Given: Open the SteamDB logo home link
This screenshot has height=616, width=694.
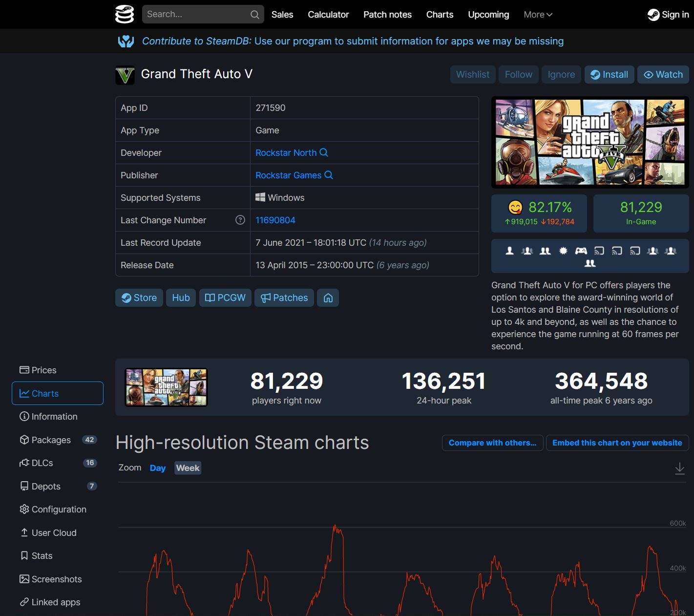Looking at the screenshot, I should pos(125,14).
